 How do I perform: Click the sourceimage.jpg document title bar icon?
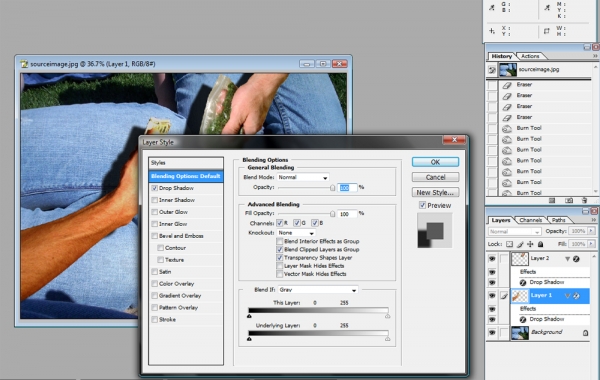[24, 64]
